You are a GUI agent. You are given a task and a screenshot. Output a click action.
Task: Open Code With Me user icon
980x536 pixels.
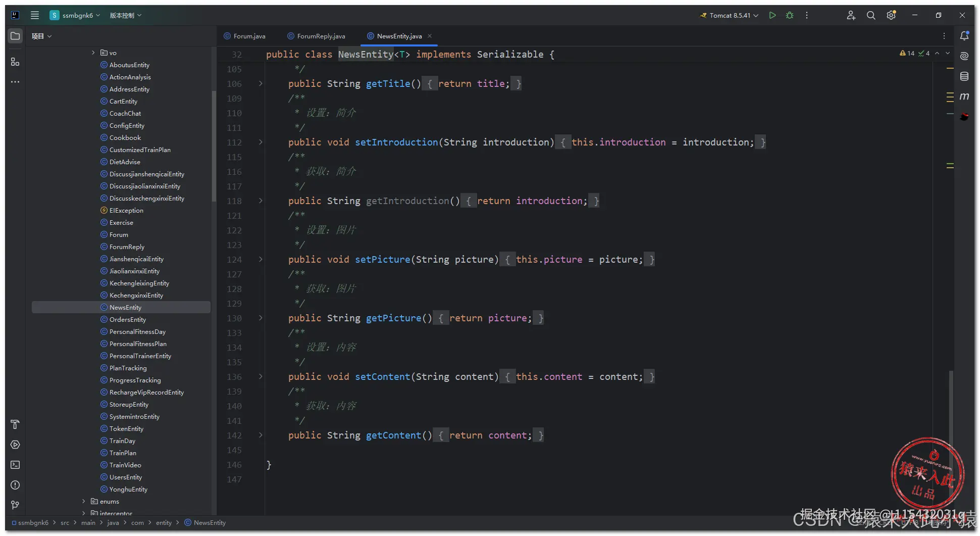(x=851, y=15)
